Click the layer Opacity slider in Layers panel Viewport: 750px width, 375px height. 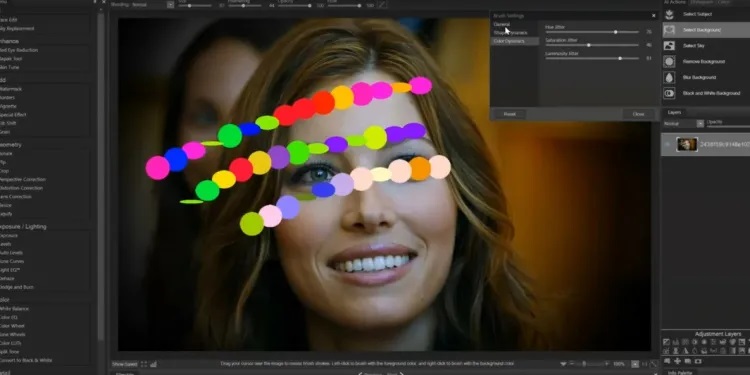(728, 127)
